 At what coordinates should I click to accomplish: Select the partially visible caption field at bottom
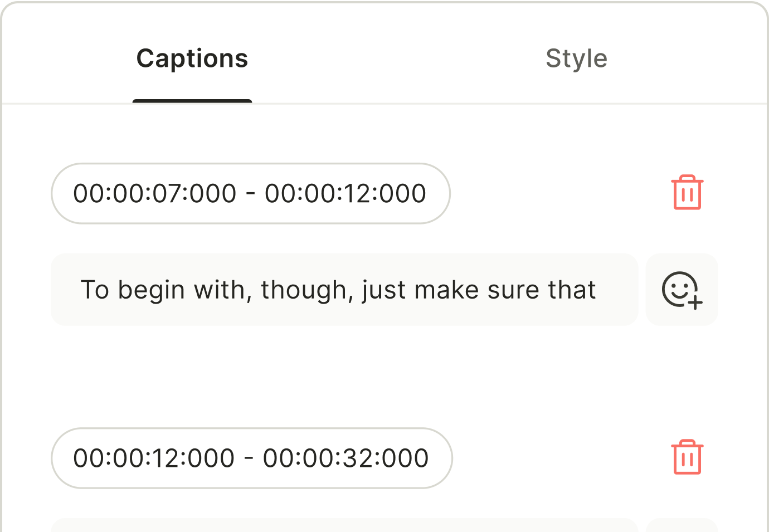(x=344, y=525)
